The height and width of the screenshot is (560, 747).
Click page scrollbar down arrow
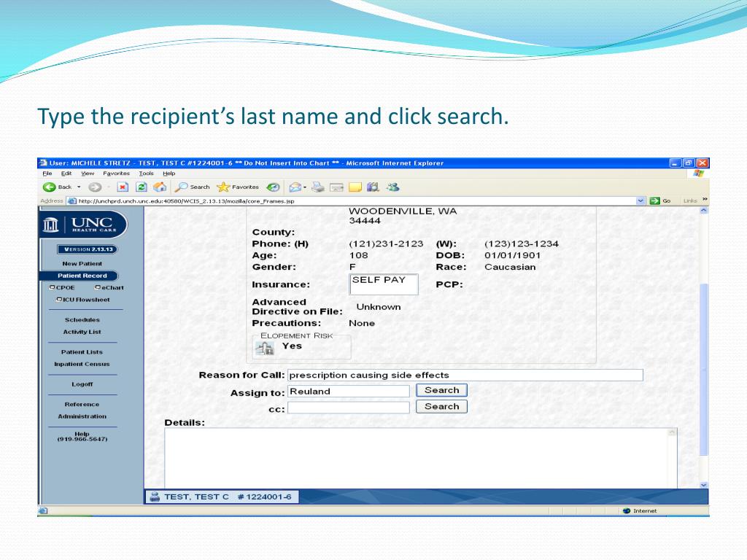pos(704,485)
